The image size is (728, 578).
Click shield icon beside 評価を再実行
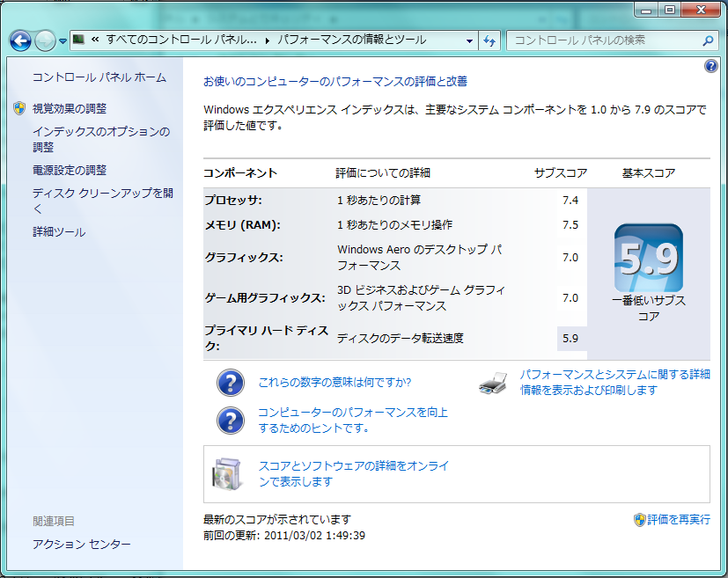[639, 520]
